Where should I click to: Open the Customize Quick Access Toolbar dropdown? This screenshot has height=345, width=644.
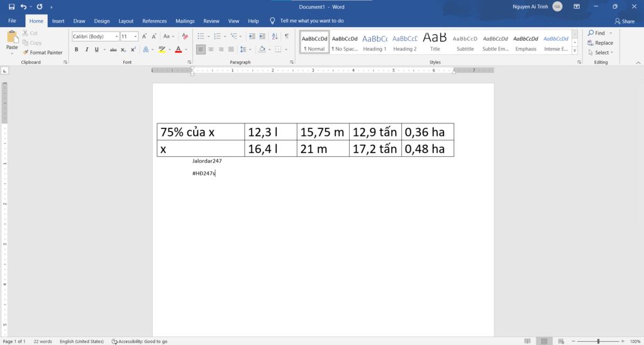click(52, 7)
